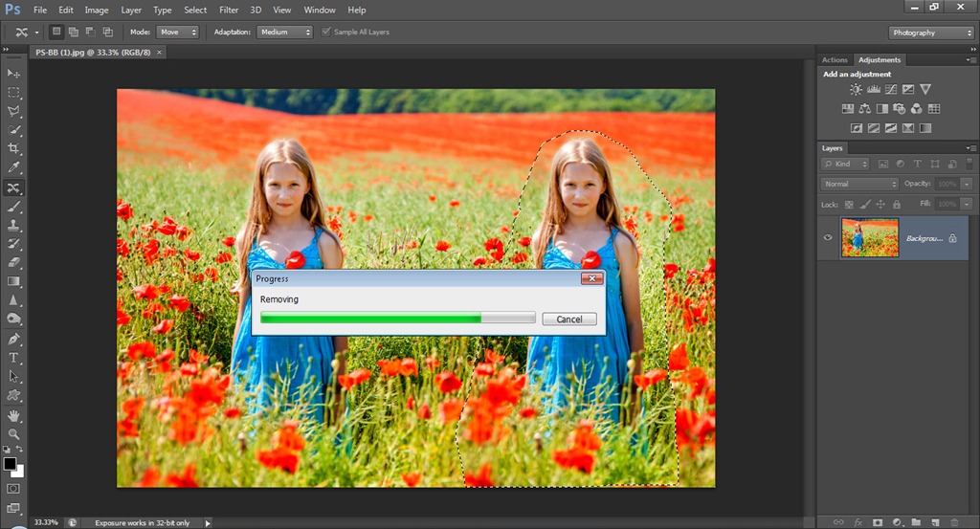This screenshot has height=529, width=980.
Task: Add an Exposure adjustment
Action: point(908,89)
